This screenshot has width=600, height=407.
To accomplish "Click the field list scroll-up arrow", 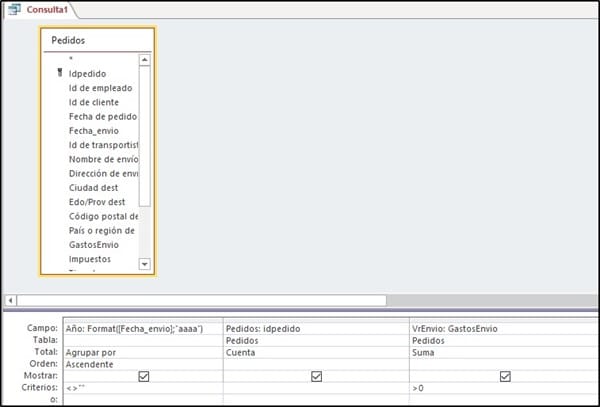I will [x=144, y=60].
